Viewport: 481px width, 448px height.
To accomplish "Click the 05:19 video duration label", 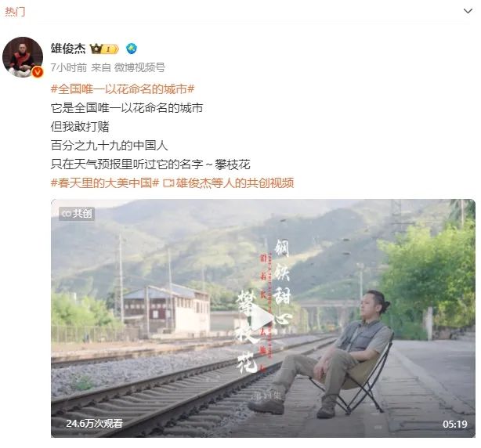I will pos(455,424).
